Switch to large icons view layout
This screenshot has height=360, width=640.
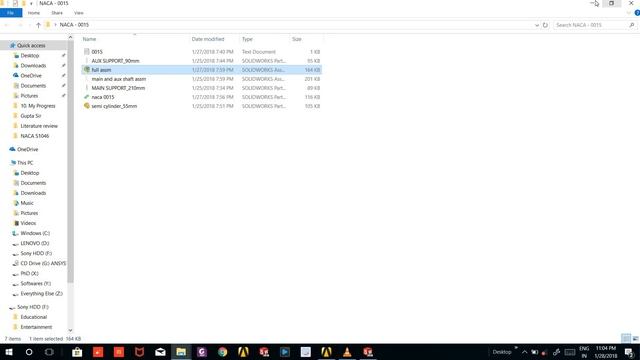(x=635, y=338)
